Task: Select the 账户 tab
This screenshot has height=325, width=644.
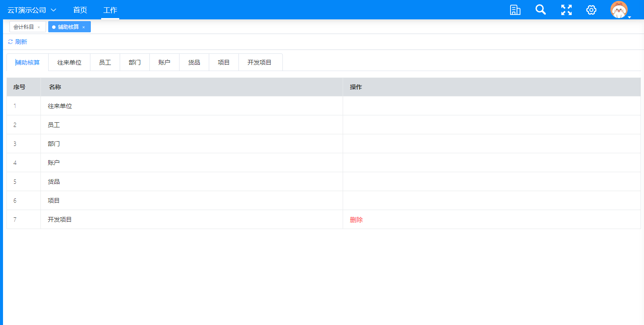Action: (x=164, y=62)
